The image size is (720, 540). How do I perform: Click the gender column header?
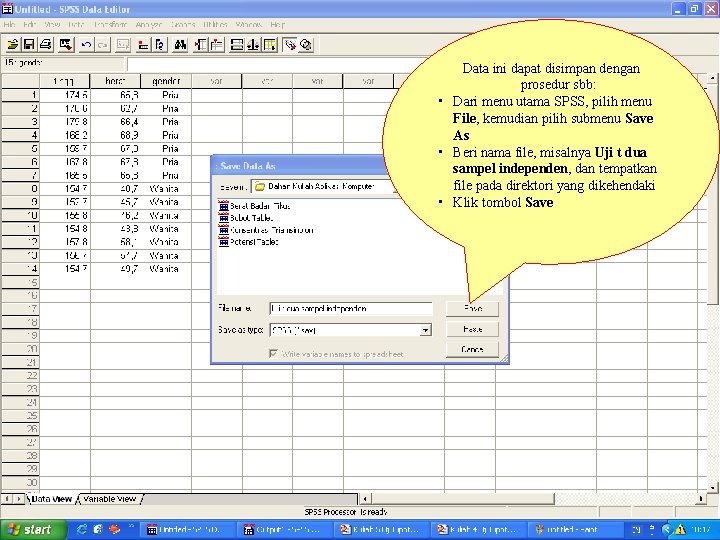tap(166, 81)
